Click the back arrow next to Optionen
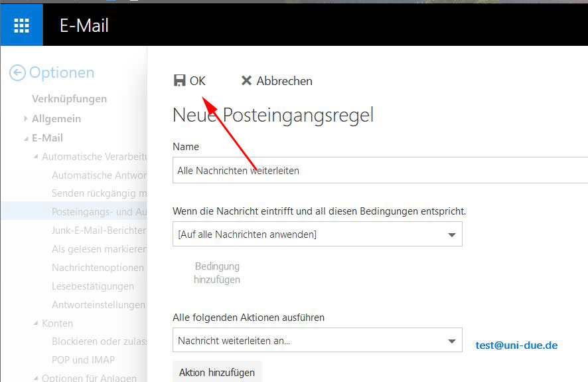Viewport: 588px width, 382px height. [17, 73]
